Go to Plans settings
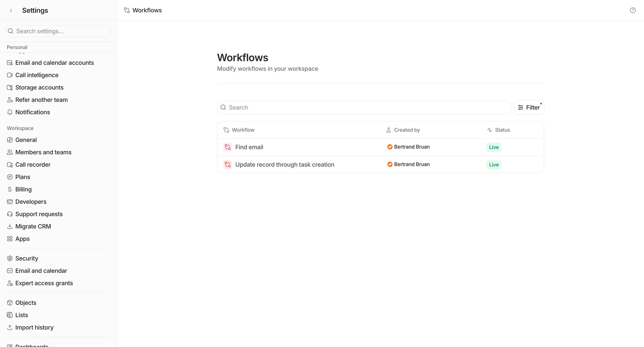 (23, 177)
